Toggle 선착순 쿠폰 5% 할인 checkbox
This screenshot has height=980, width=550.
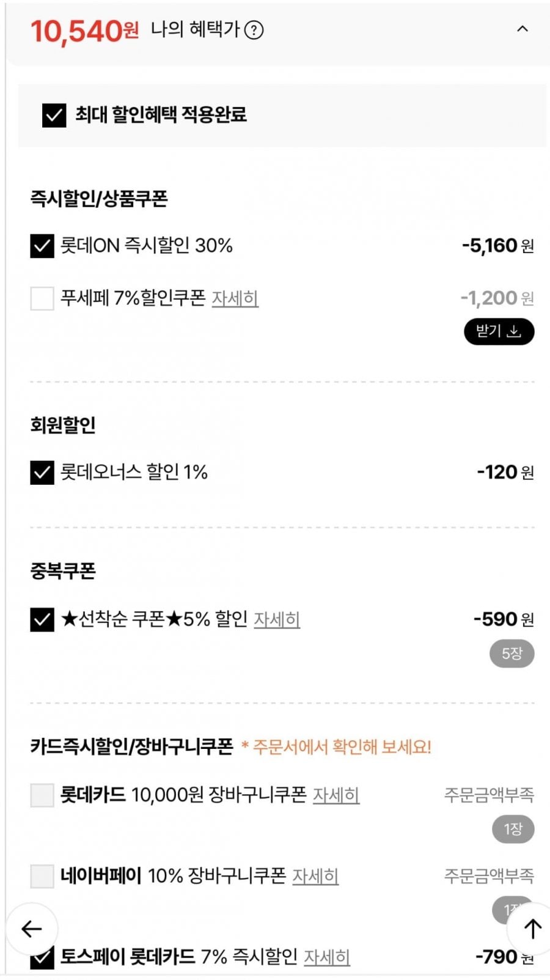(x=42, y=619)
